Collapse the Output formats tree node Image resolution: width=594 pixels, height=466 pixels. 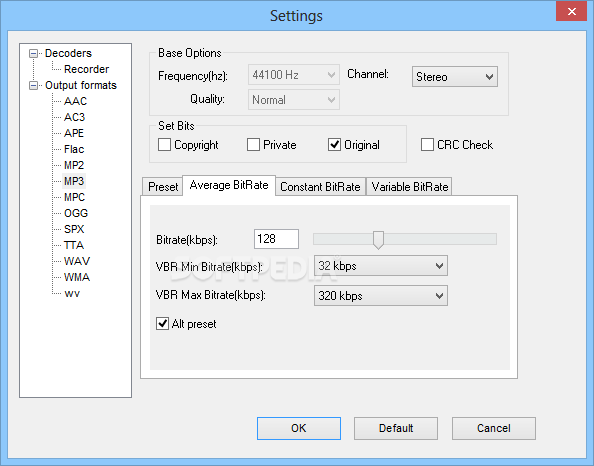coord(34,86)
